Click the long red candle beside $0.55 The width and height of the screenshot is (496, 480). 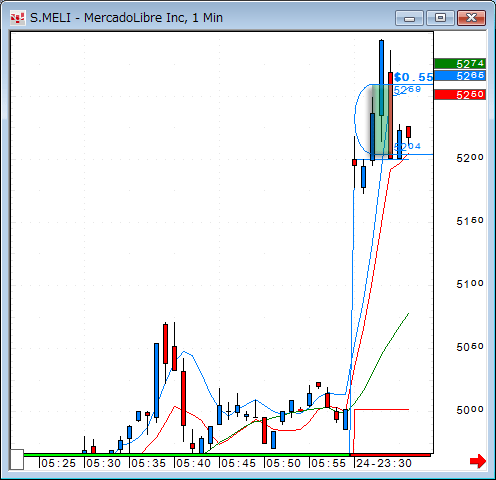pos(390,115)
